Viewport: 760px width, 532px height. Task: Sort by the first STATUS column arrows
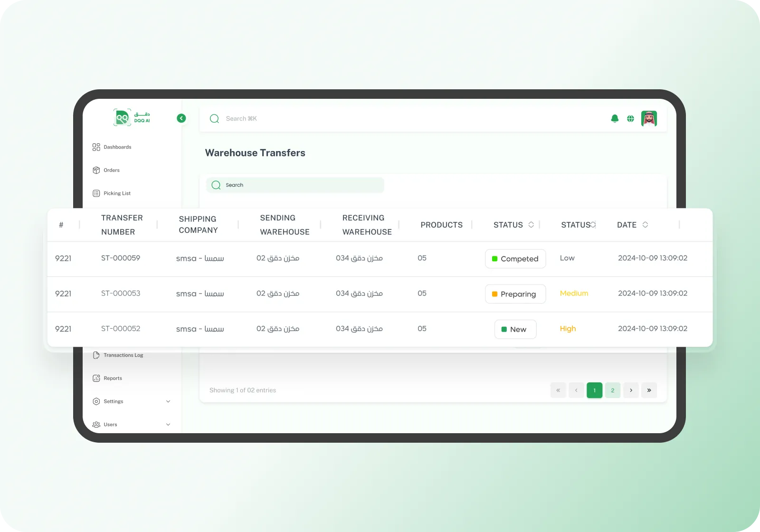[531, 225]
